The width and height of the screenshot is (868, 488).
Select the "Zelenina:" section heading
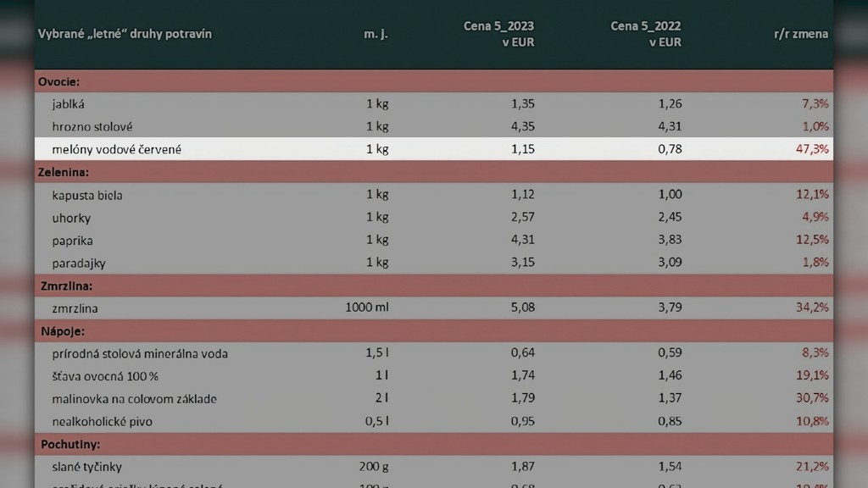click(x=64, y=172)
